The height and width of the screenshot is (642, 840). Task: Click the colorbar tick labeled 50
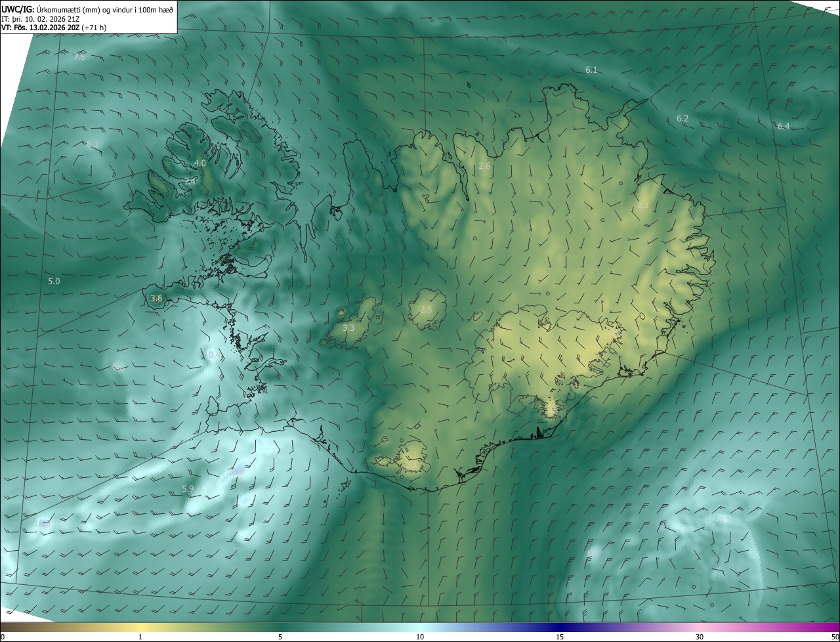[835, 637]
